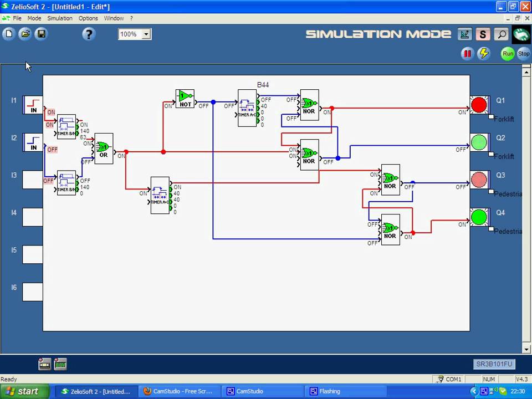The height and width of the screenshot is (399, 532).
Task: Select the NOT gate block
Action: (185, 99)
